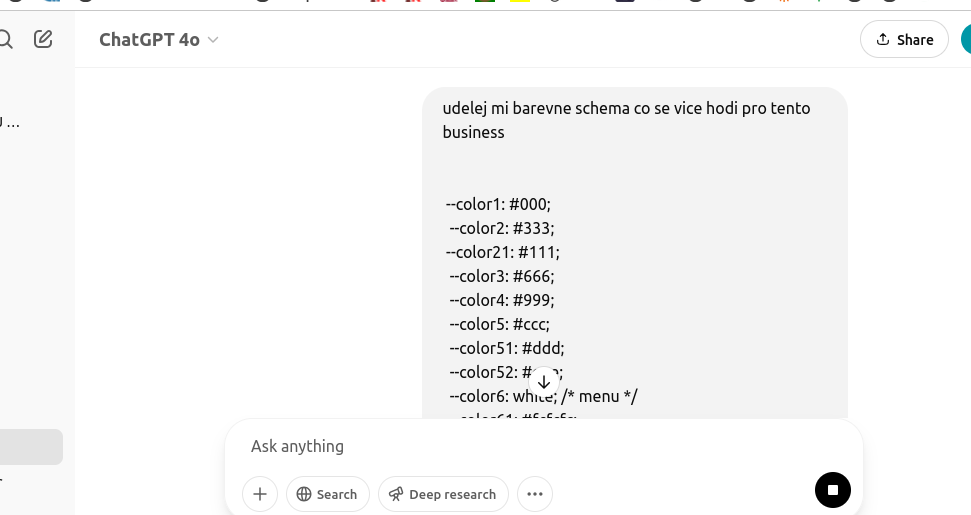Click the '--color6: white; /* menu */' line
Image resolution: width=971 pixels, height=515 pixels.
(543, 396)
